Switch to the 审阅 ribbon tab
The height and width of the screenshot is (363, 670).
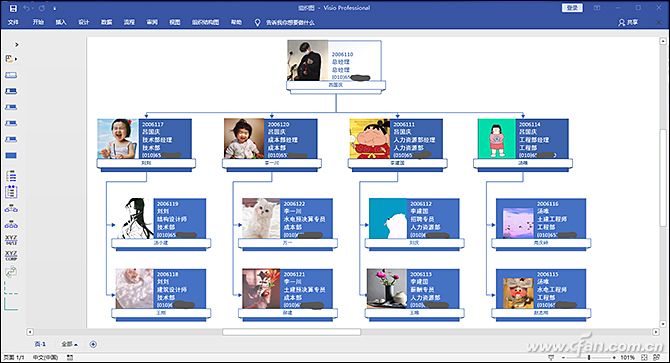(x=152, y=22)
